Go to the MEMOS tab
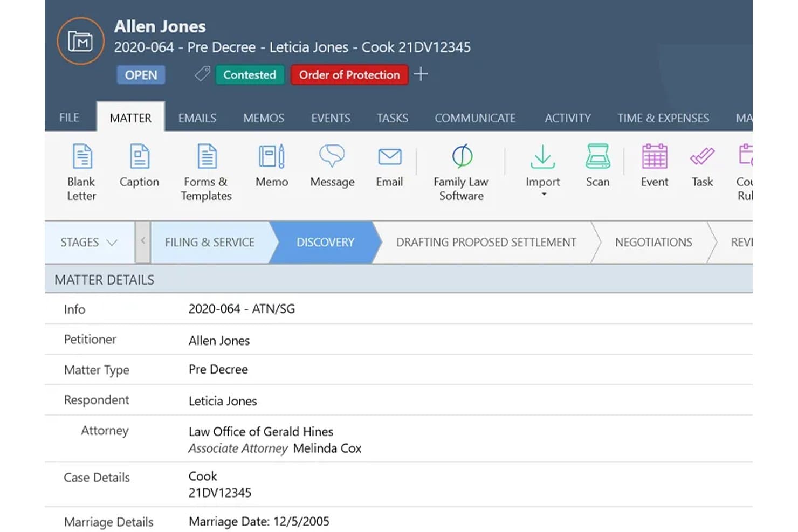 click(x=264, y=118)
